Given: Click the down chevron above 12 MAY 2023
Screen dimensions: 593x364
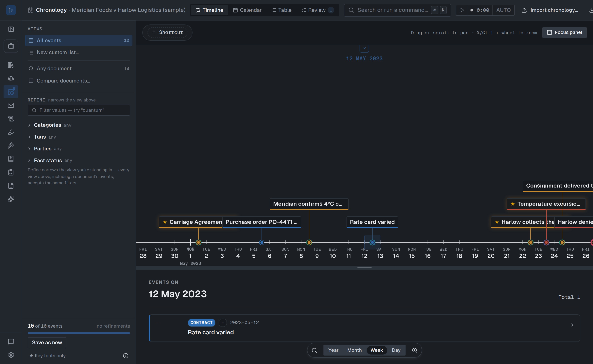Looking at the screenshot, I should pyautogui.click(x=364, y=48).
